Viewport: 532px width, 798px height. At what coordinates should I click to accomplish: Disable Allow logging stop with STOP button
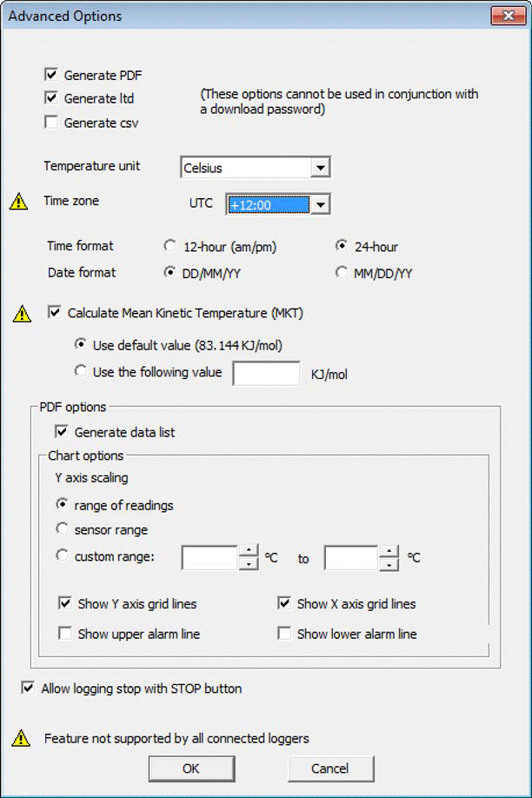click(27, 688)
